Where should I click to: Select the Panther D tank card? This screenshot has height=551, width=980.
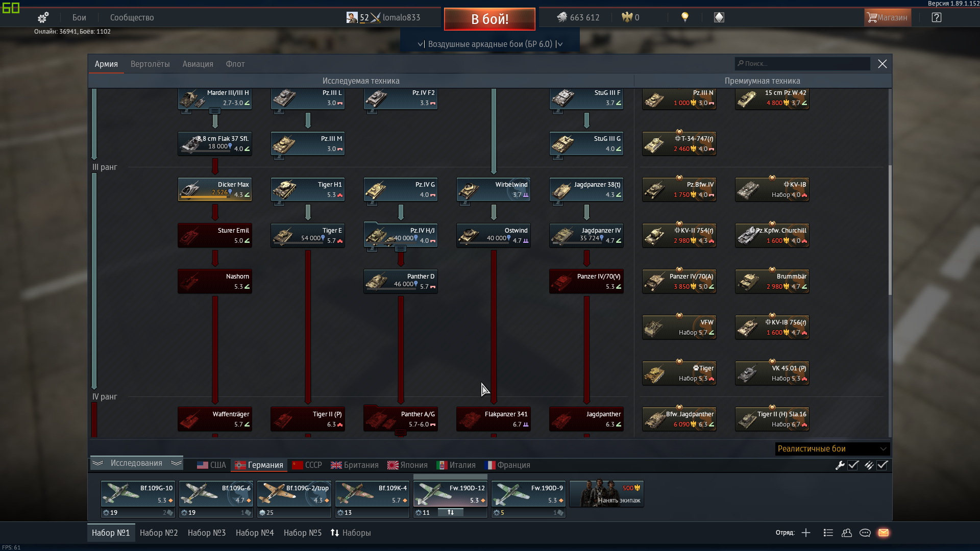click(x=401, y=281)
